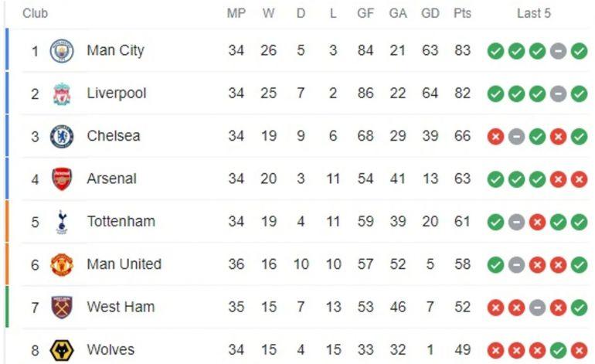
Task: Click the Pts column header
Action: point(462,14)
